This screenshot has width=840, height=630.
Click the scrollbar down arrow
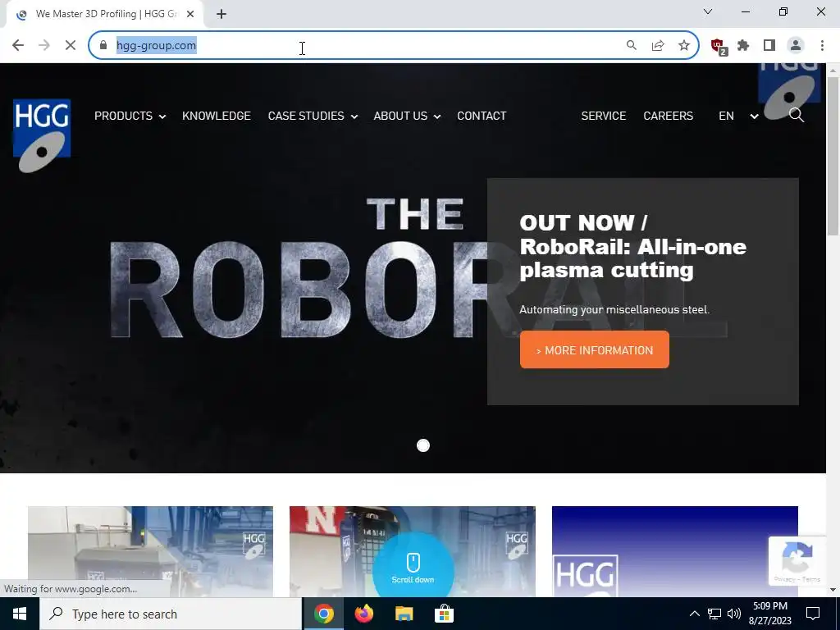(x=833, y=591)
